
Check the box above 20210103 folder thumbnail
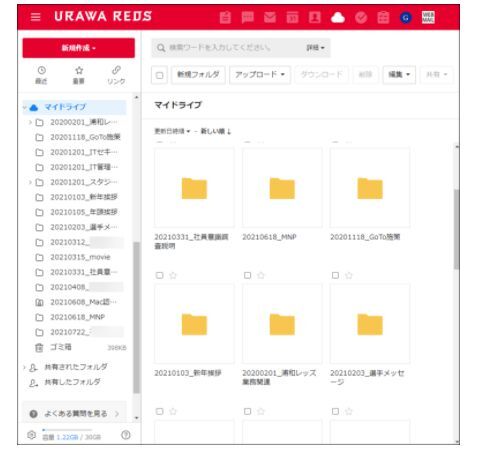pyautogui.click(x=159, y=275)
